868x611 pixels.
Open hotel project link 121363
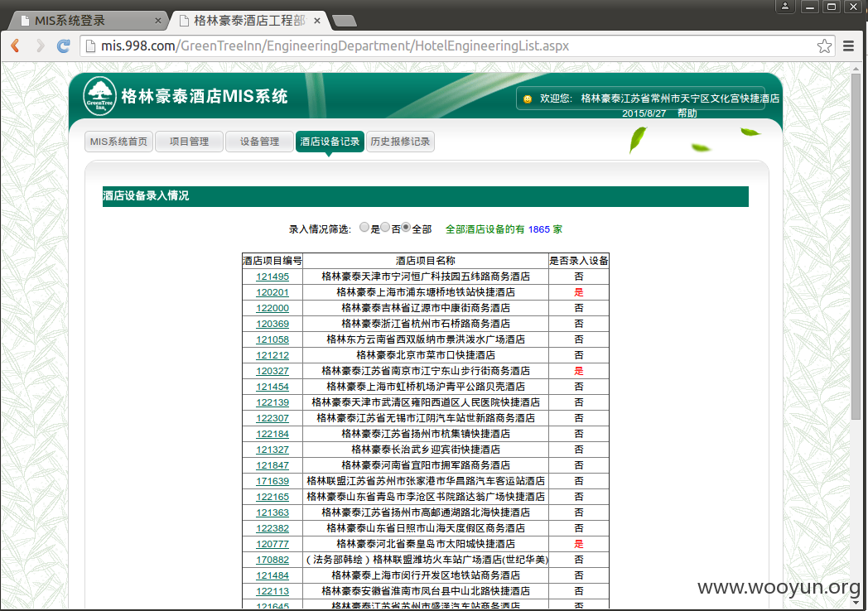(x=272, y=513)
